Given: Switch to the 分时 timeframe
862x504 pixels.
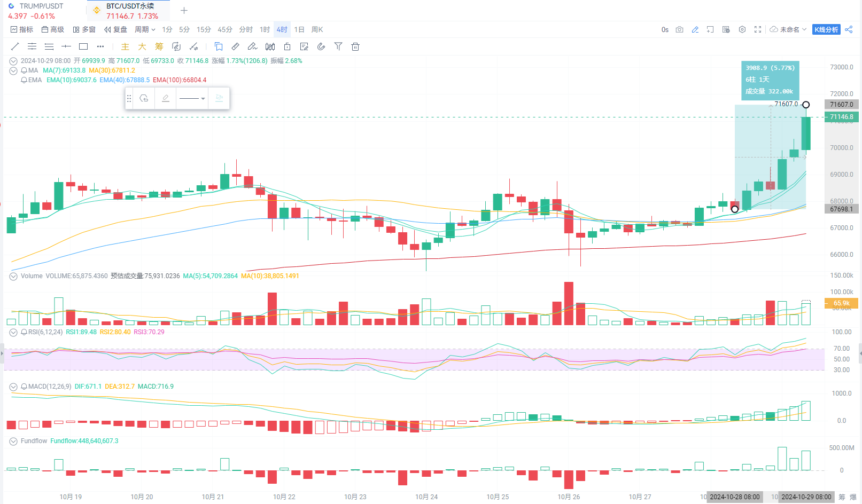Looking at the screenshot, I should [246, 29].
